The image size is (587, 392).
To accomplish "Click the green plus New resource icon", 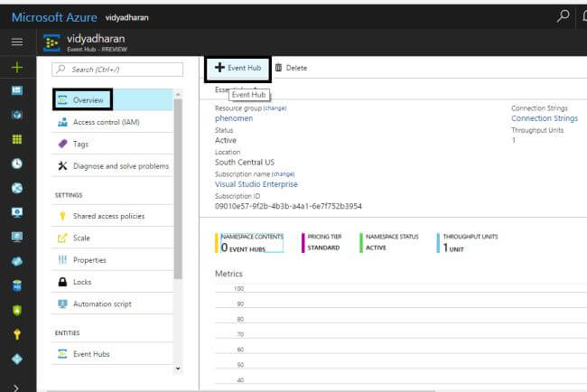I will click(17, 68).
